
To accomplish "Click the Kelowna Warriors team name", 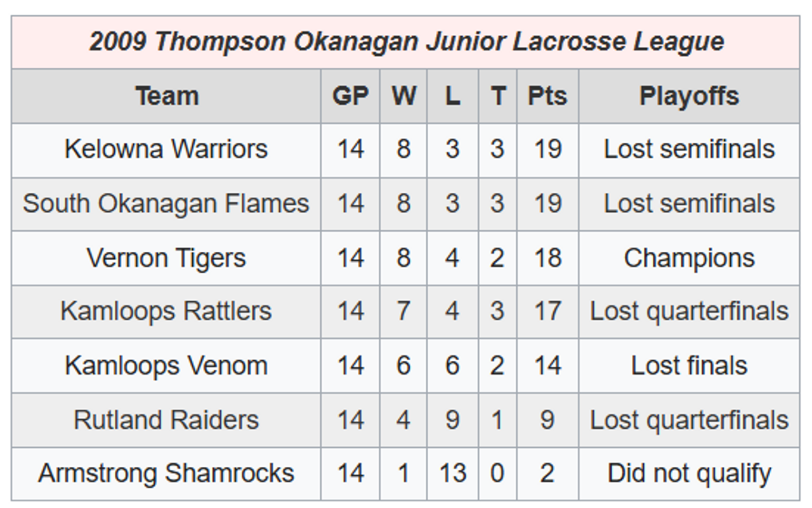I will (x=166, y=150).
